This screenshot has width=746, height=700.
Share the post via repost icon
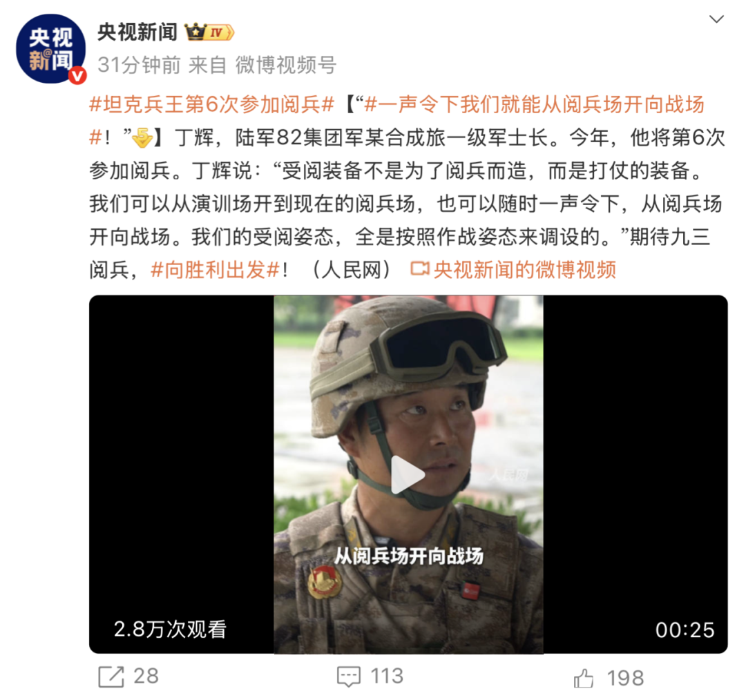pos(111,677)
